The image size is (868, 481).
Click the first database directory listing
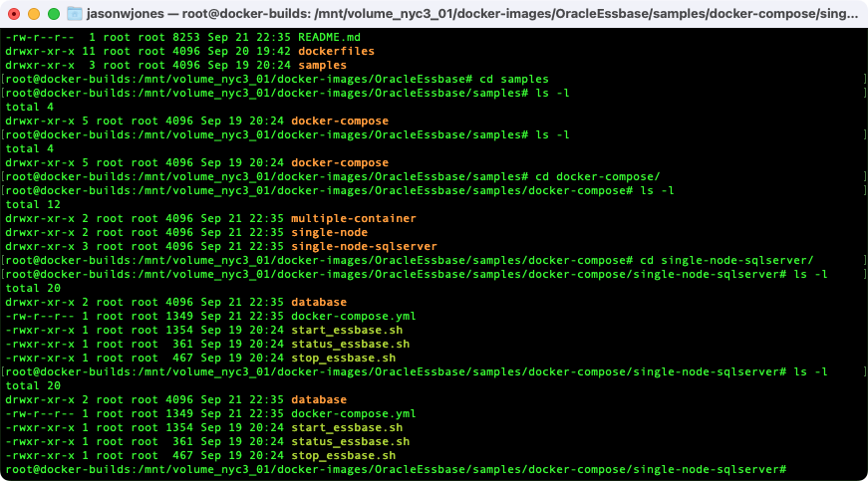pos(319,302)
